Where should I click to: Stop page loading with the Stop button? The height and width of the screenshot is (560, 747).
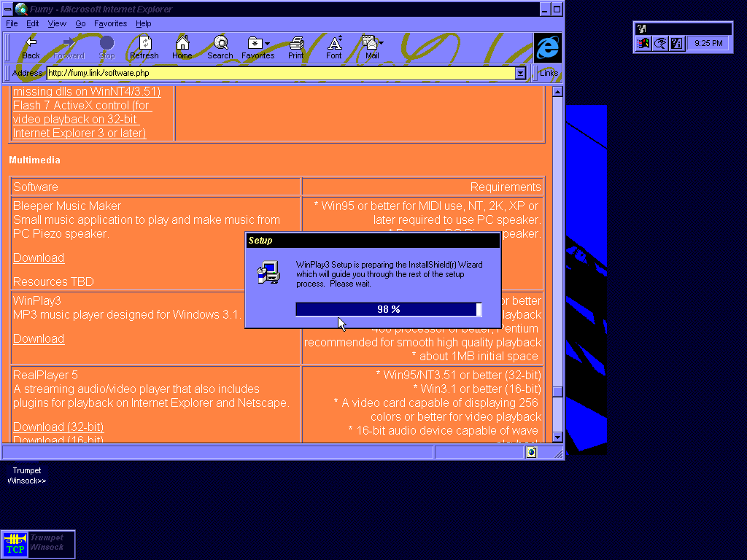(107, 47)
